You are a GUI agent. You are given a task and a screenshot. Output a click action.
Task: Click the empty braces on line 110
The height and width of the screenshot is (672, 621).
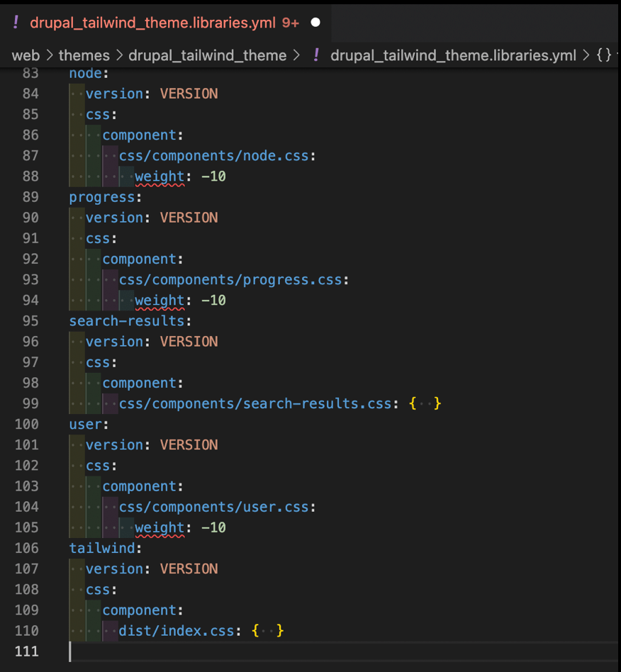point(268,630)
